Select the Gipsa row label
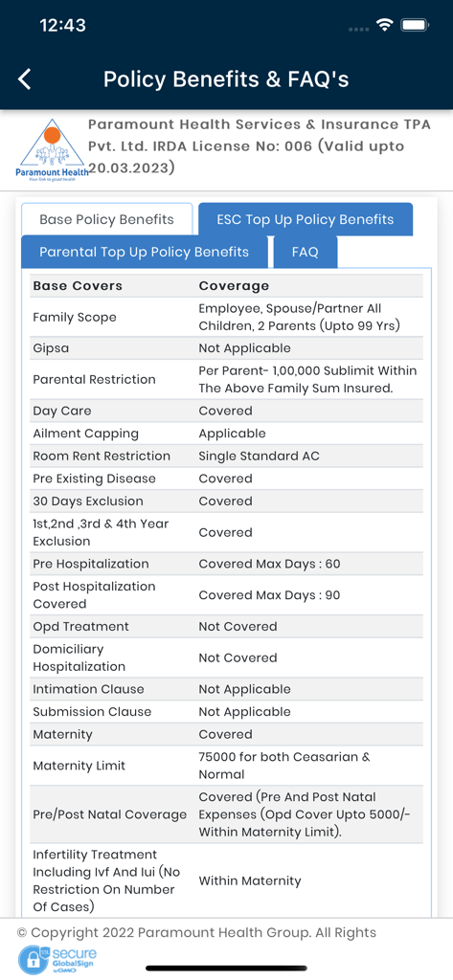Image resolution: width=453 pixels, height=980 pixels. click(x=49, y=348)
